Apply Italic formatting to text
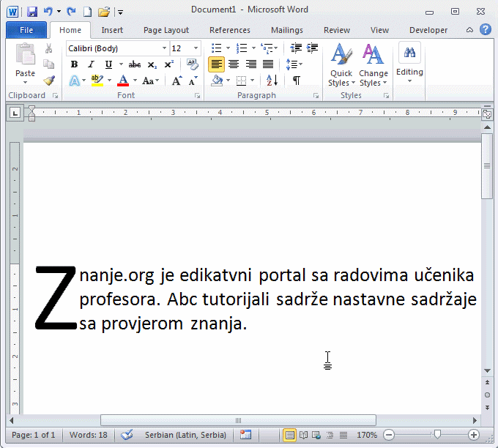 pyautogui.click(x=92, y=64)
